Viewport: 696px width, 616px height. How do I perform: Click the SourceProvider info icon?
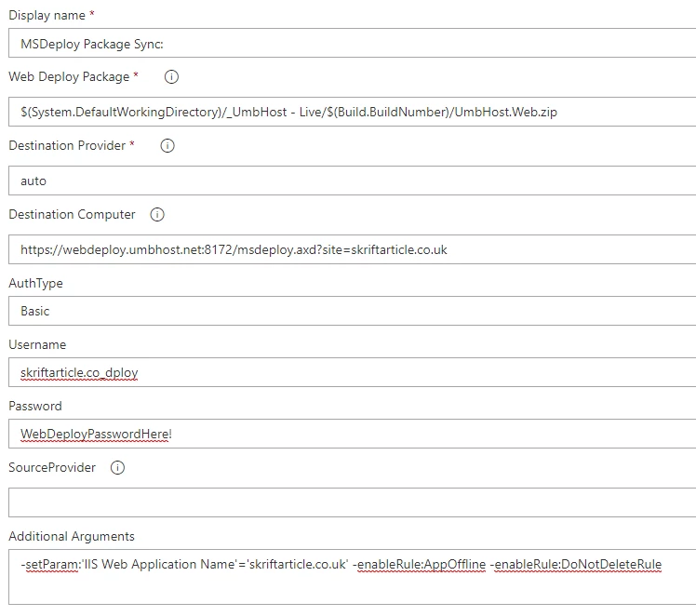click(x=117, y=467)
